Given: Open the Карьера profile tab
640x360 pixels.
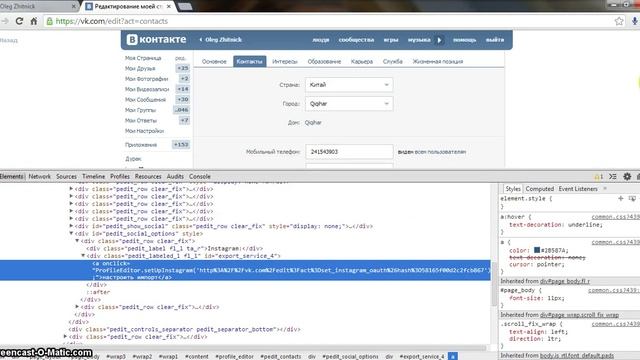Looking at the screenshot, I should (362, 61).
